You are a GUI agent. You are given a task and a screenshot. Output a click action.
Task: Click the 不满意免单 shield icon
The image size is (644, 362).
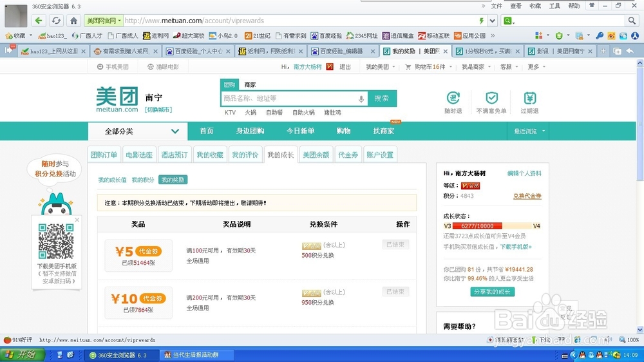coord(491,98)
